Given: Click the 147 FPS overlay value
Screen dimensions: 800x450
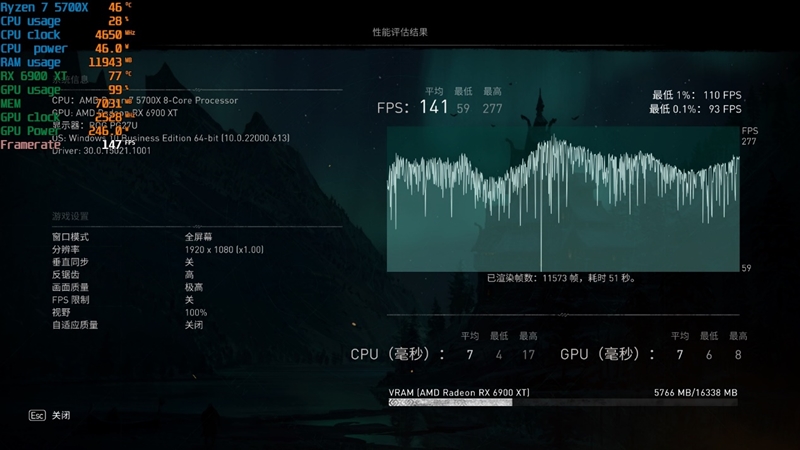Looking at the screenshot, I should point(118,144).
